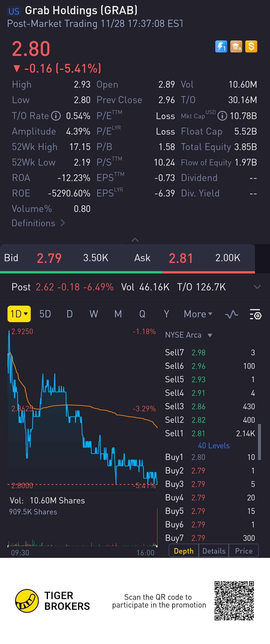Select the Buy4 order row
The image size is (270, 644).
pyautogui.click(x=210, y=498)
